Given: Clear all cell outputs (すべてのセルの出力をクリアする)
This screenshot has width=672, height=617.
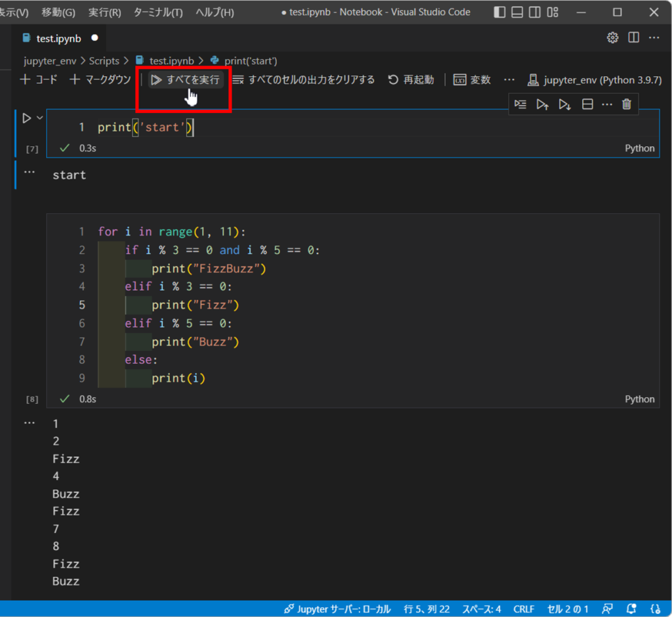Looking at the screenshot, I should point(303,80).
